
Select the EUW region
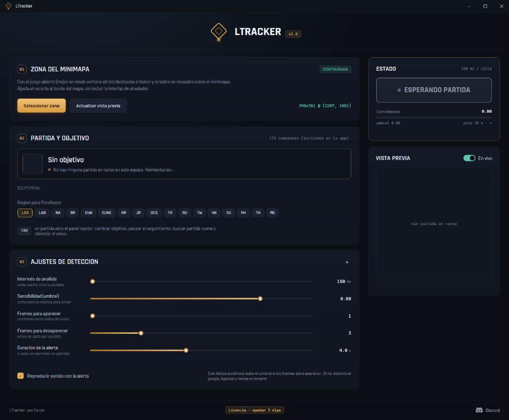(x=88, y=213)
